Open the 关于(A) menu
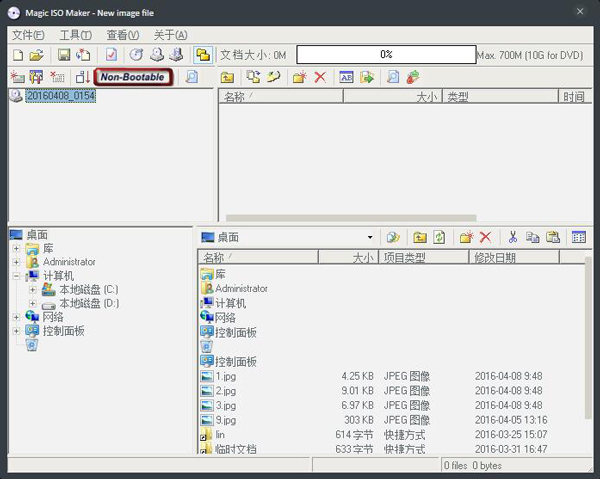Image resolution: width=600 pixels, height=479 pixels. click(170, 35)
